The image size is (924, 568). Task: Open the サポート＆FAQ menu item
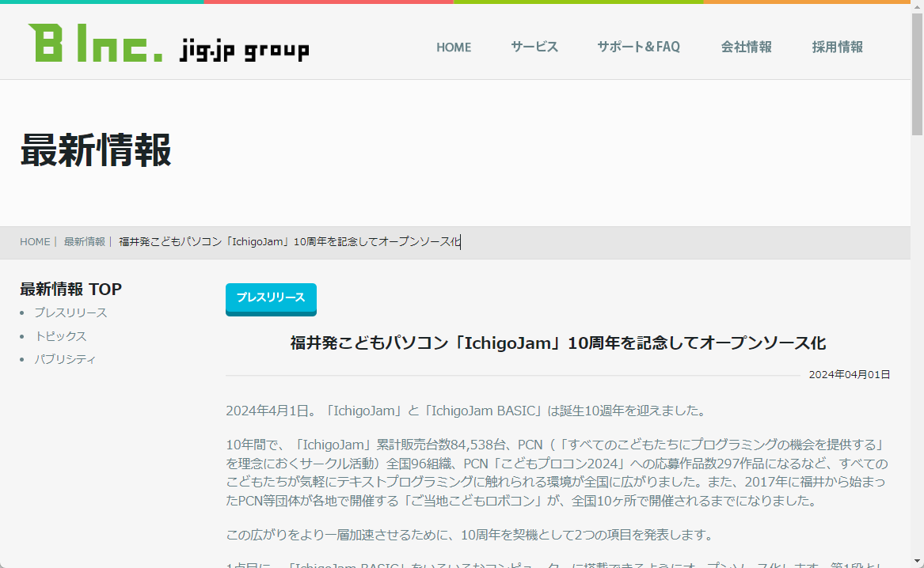click(639, 47)
